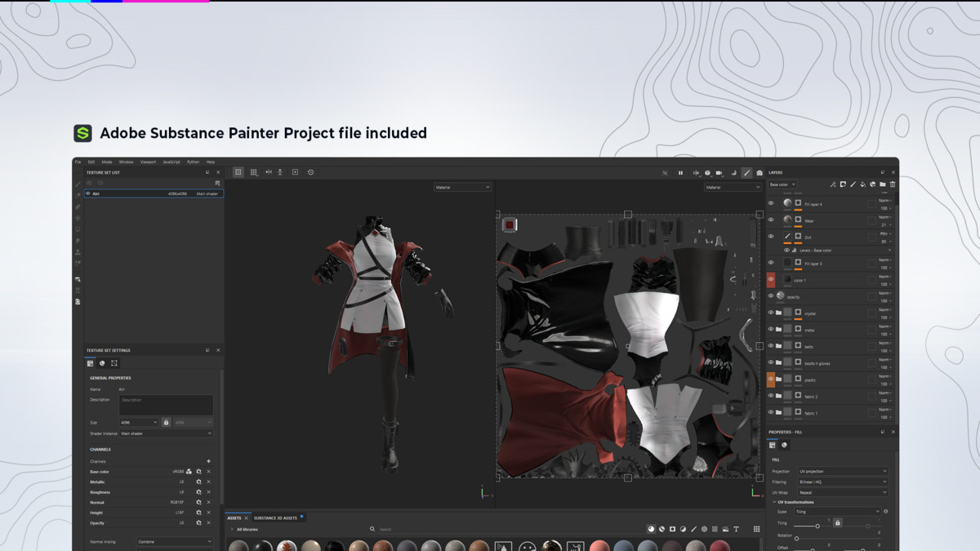Click the symmetry icon in viewport toolbar
980x551 pixels.
tap(269, 172)
